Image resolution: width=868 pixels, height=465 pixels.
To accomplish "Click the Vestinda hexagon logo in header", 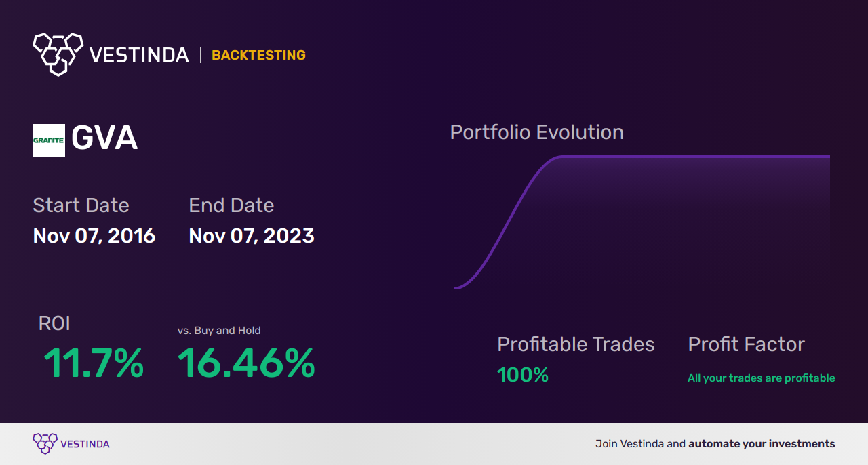I will [58, 53].
